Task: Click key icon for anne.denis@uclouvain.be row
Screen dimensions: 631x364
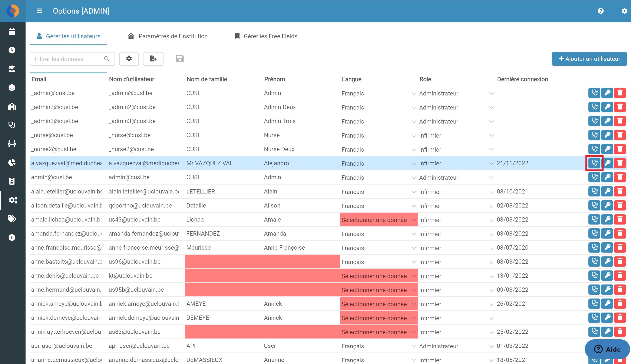Action: coord(607,276)
